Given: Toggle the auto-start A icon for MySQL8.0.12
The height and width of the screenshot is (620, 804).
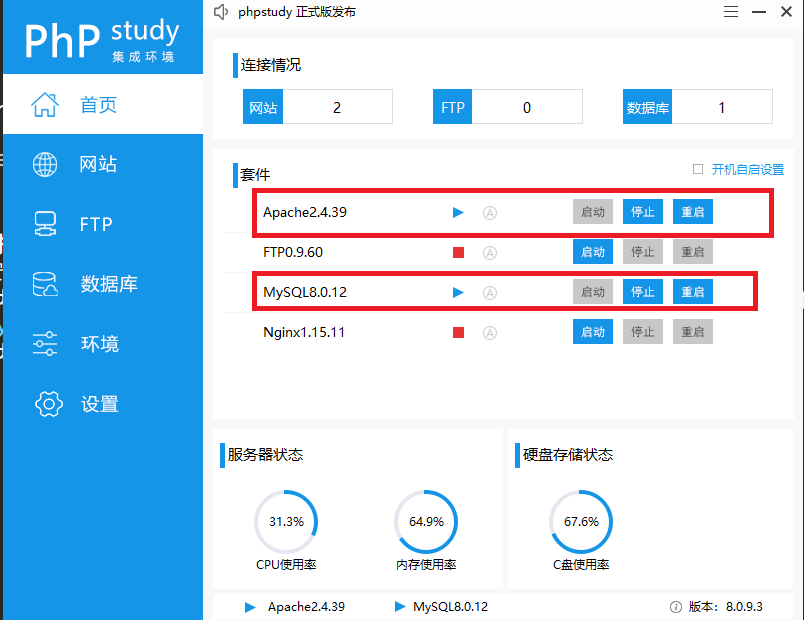Looking at the screenshot, I should pyautogui.click(x=490, y=293).
